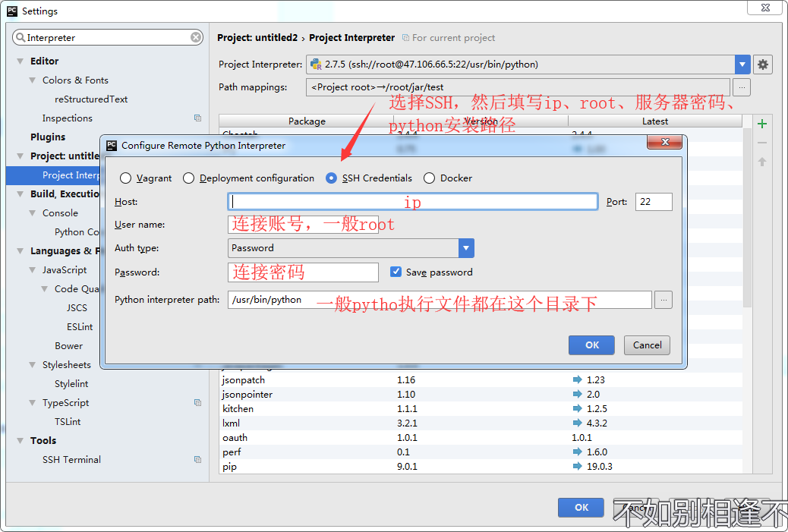
Task: Click the Interpreter search box
Action: point(107,37)
